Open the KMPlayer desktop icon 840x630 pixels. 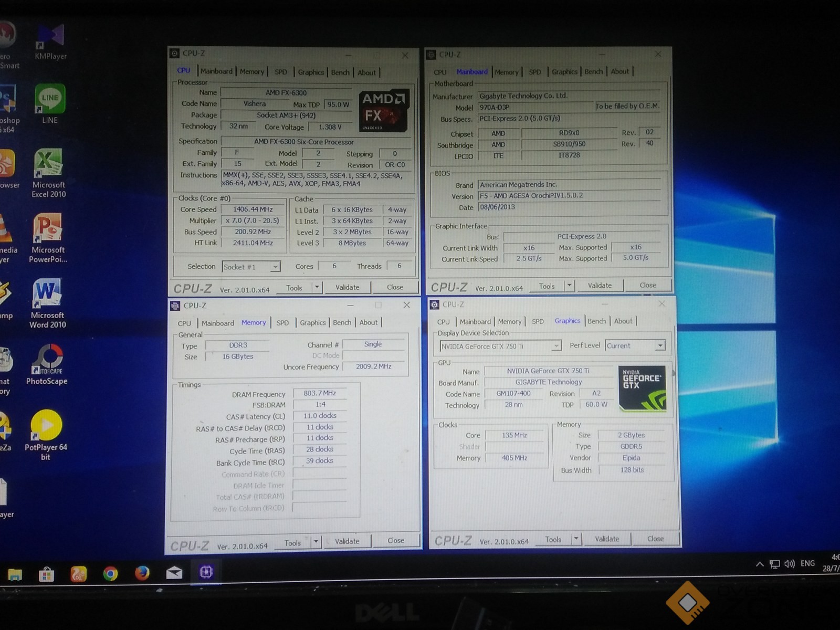(x=51, y=42)
